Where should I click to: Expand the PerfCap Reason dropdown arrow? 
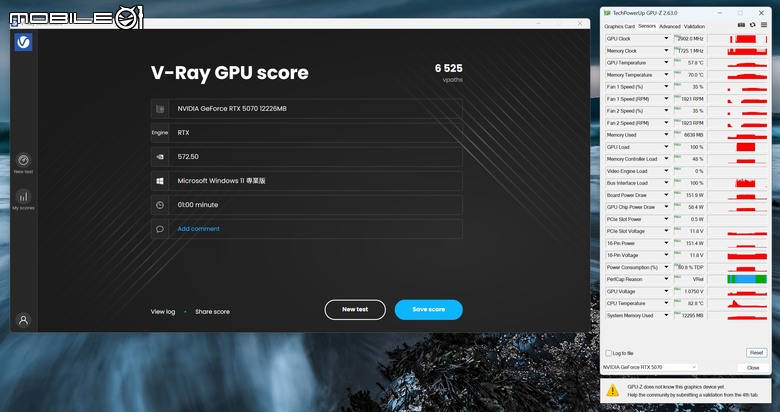point(666,279)
